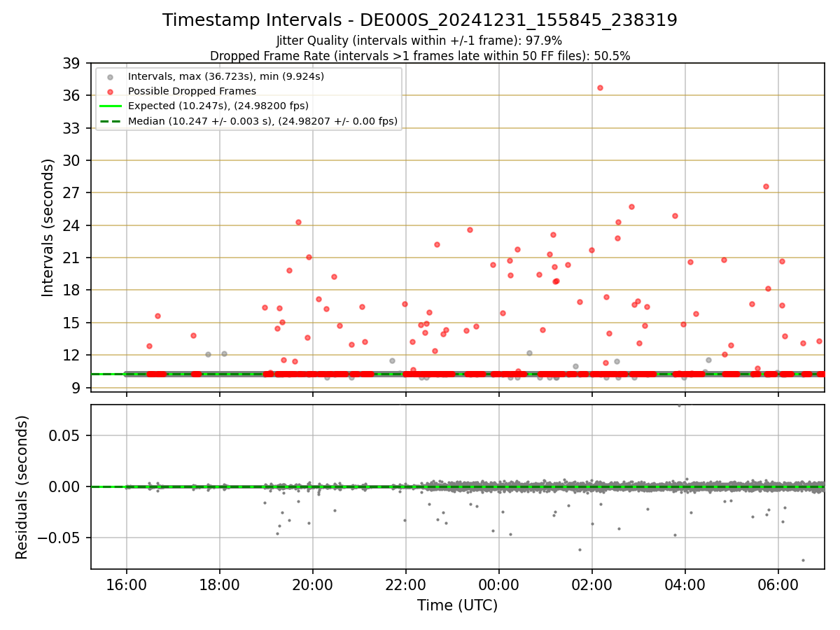Click the 'Intervals (seconds)' y-axis label
This screenshot has height=630, width=840.
(x=48, y=227)
